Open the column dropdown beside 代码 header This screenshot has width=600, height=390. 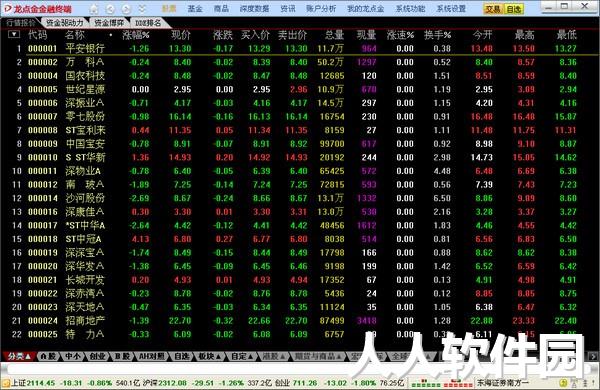14,34
